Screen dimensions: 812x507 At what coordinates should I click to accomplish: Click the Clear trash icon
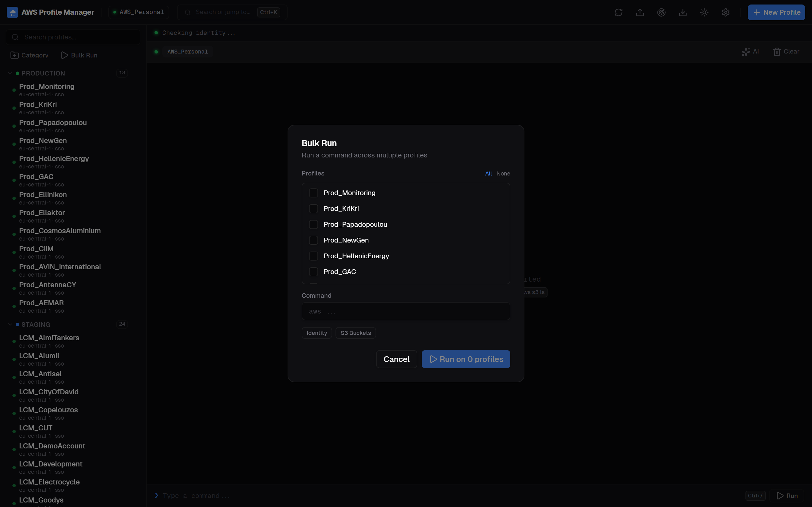tap(777, 52)
